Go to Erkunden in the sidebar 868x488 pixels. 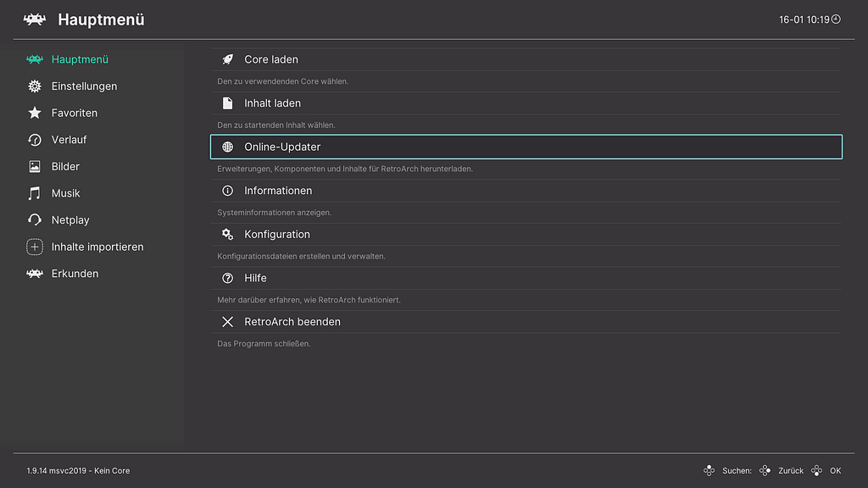(x=75, y=274)
